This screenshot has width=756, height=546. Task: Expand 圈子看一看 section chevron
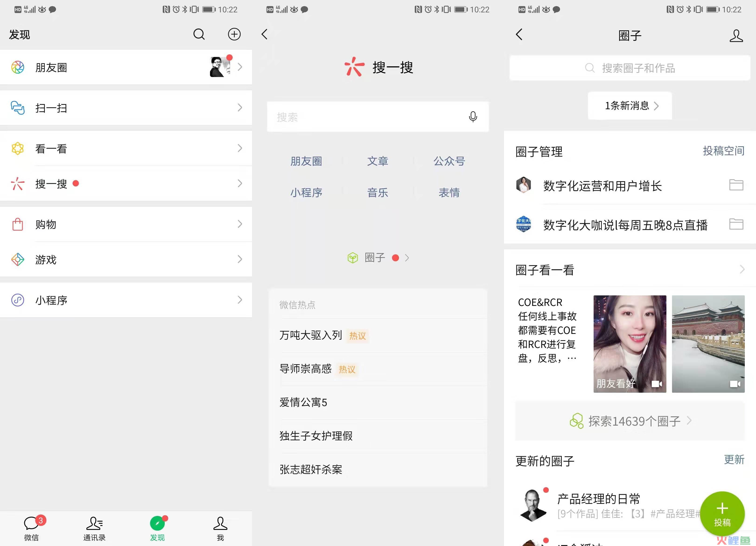click(742, 269)
